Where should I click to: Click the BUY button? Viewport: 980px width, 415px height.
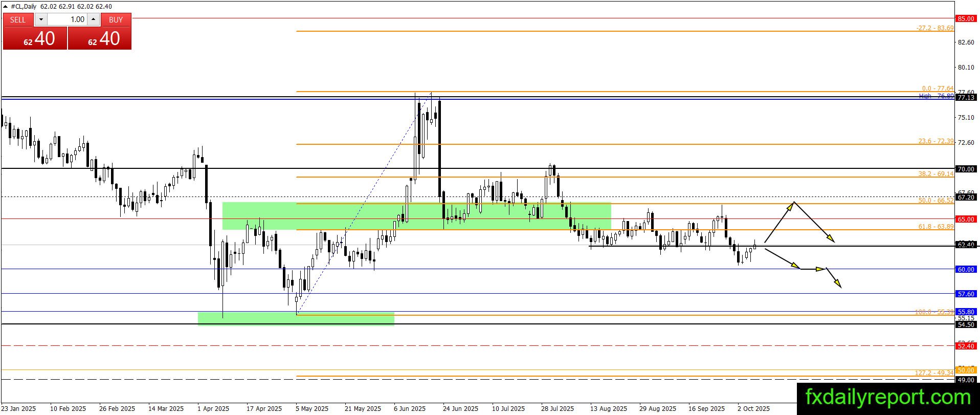coord(116,19)
